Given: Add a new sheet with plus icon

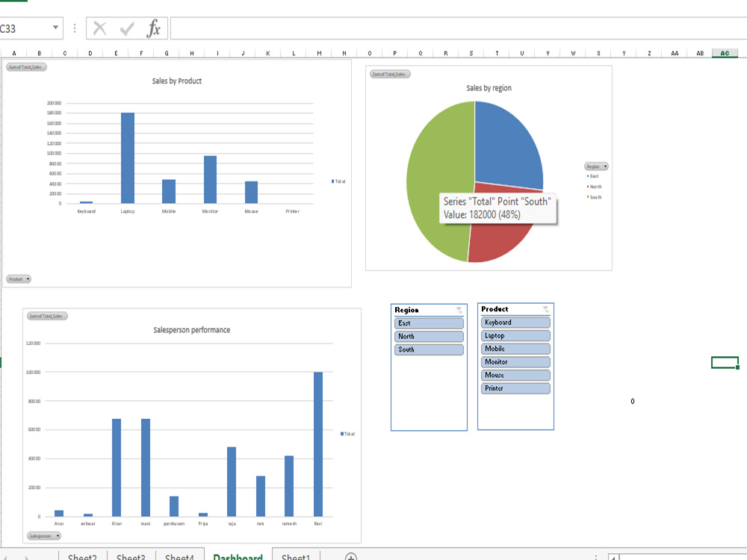Looking at the screenshot, I should pos(351,556).
